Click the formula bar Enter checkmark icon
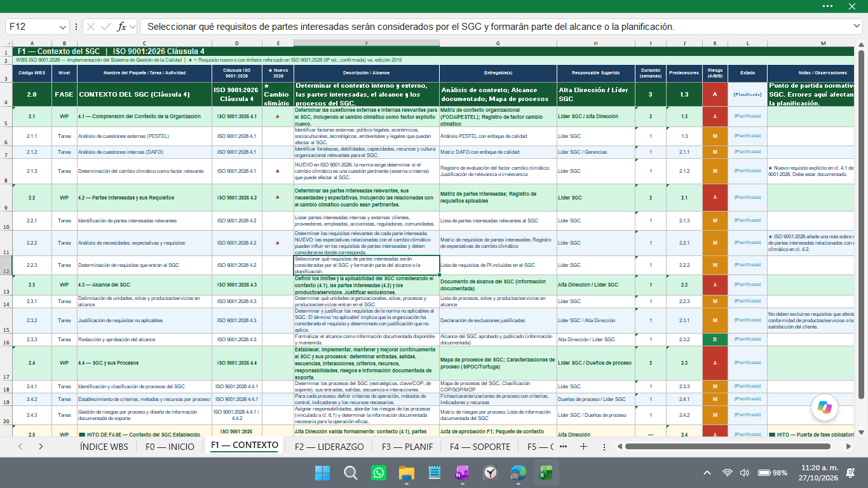 point(106,27)
